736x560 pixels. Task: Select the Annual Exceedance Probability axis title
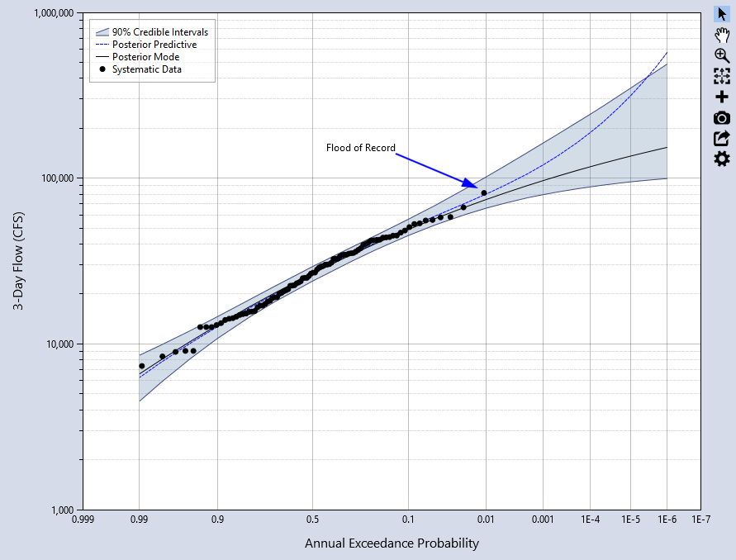tap(392, 543)
